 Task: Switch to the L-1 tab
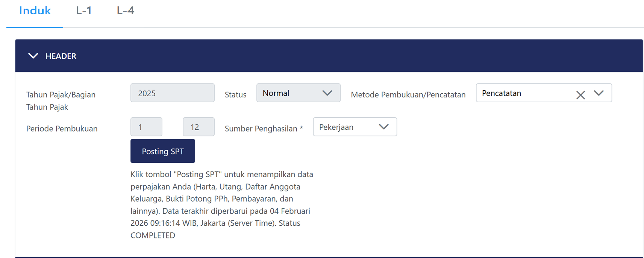click(84, 11)
